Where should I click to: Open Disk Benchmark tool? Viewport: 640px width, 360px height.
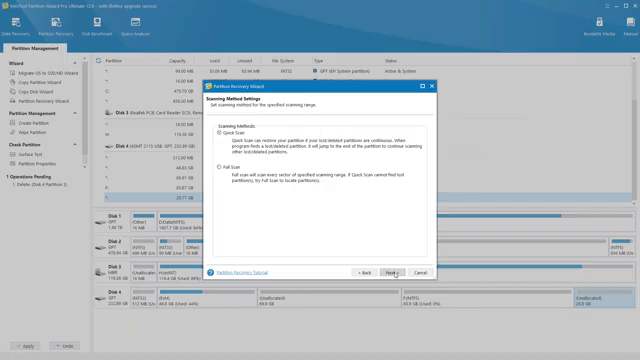[x=97, y=27]
